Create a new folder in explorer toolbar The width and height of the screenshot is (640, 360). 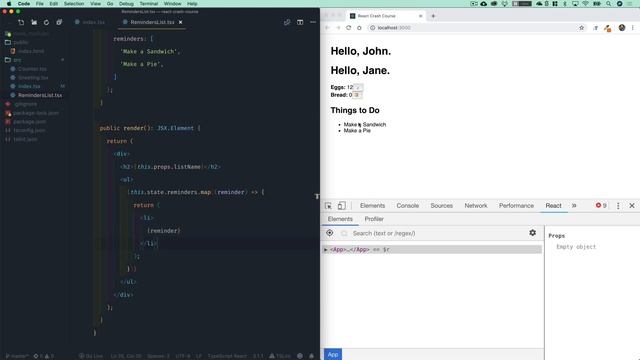[x=34, y=22]
